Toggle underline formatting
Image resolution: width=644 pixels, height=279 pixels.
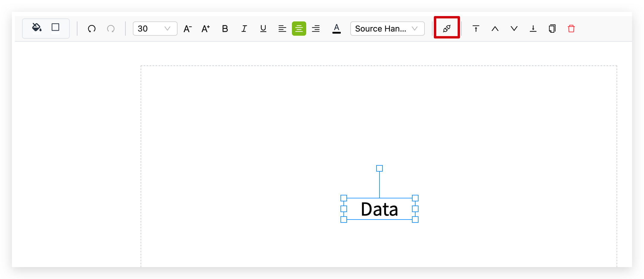click(263, 29)
